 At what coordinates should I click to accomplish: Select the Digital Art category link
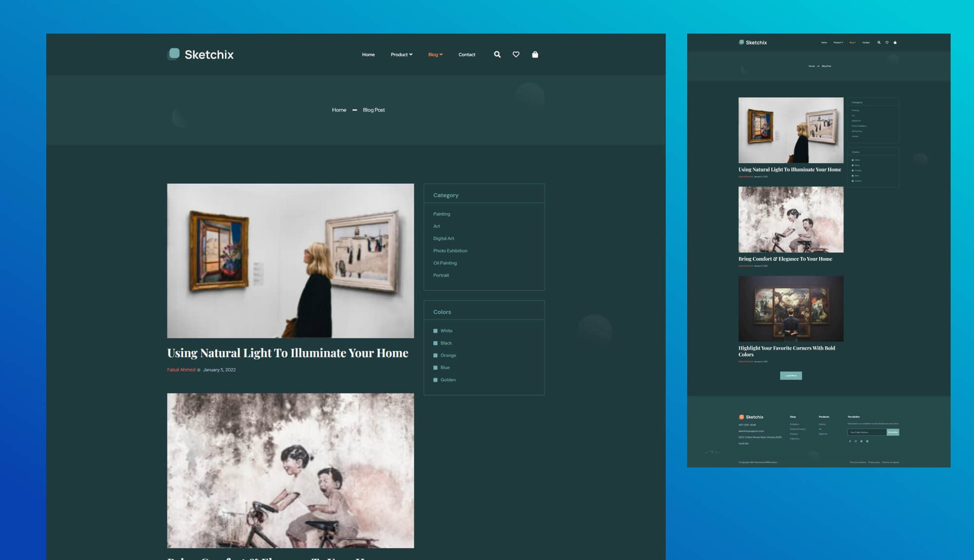click(x=443, y=239)
